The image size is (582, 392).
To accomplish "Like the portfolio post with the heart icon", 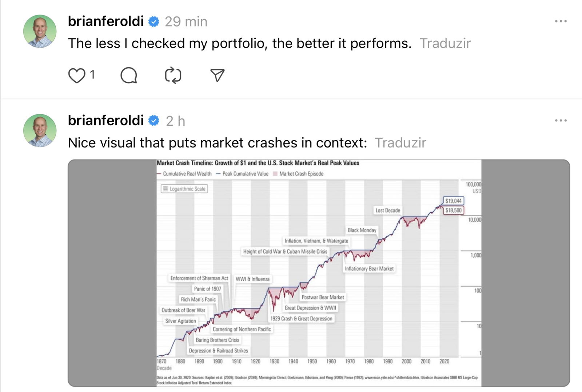I will [77, 76].
